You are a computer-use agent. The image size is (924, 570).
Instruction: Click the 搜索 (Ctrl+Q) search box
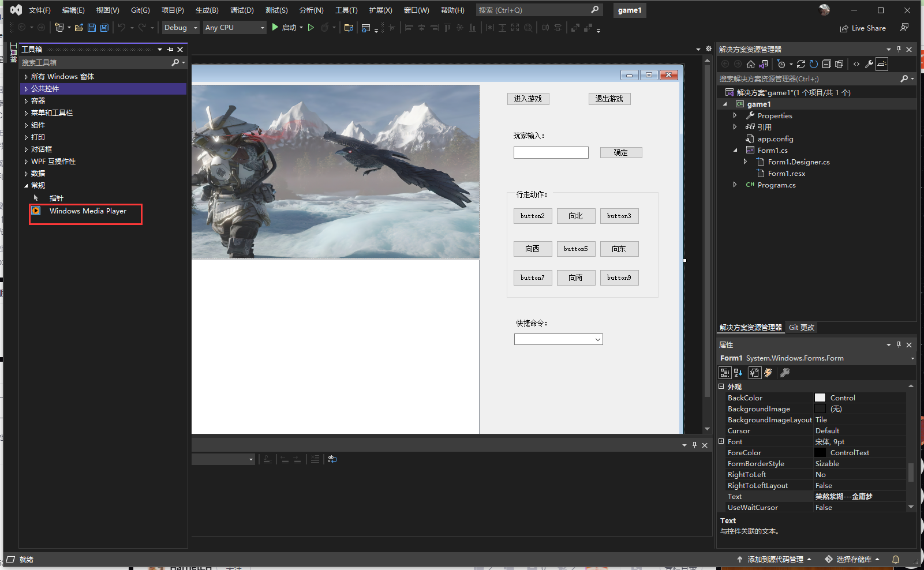(540, 10)
